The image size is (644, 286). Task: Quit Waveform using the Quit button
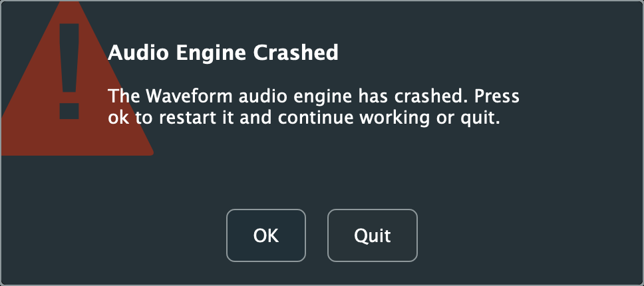tap(372, 235)
